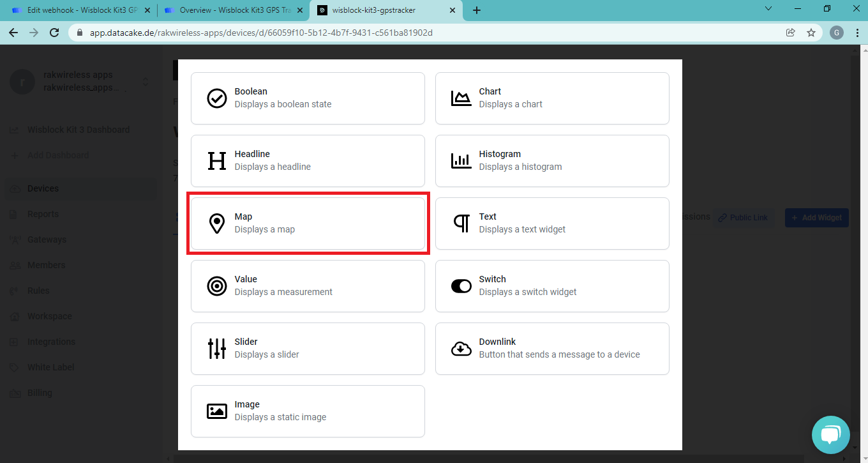Switch to the Overview Wisblock Kit3 tab
The width and height of the screenshot is (868, 463).
point(231,10)
